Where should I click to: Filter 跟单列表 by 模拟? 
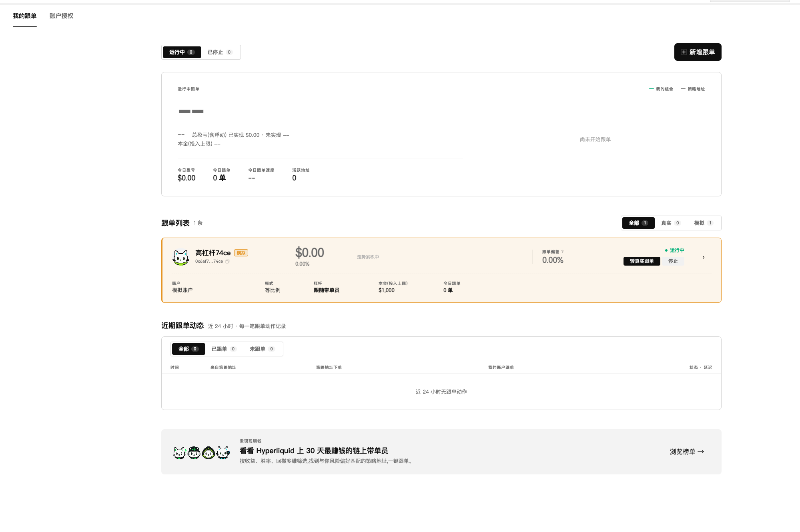(x=704, y=223)
